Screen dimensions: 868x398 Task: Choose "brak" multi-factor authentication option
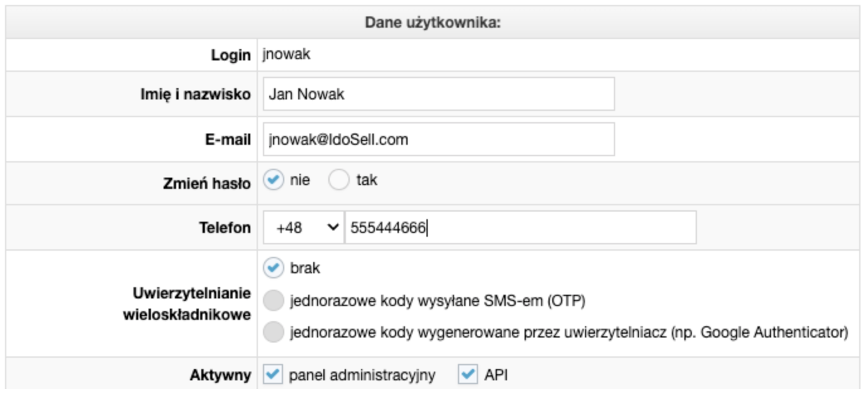click(x=273, y=268)
